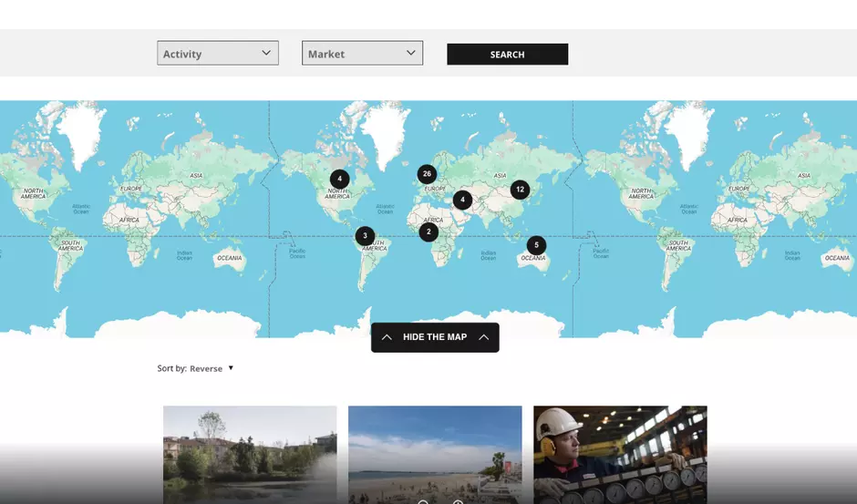Select the map cluster marker numbered 26
The image size is (857, 504).
(x=427, y=174)
